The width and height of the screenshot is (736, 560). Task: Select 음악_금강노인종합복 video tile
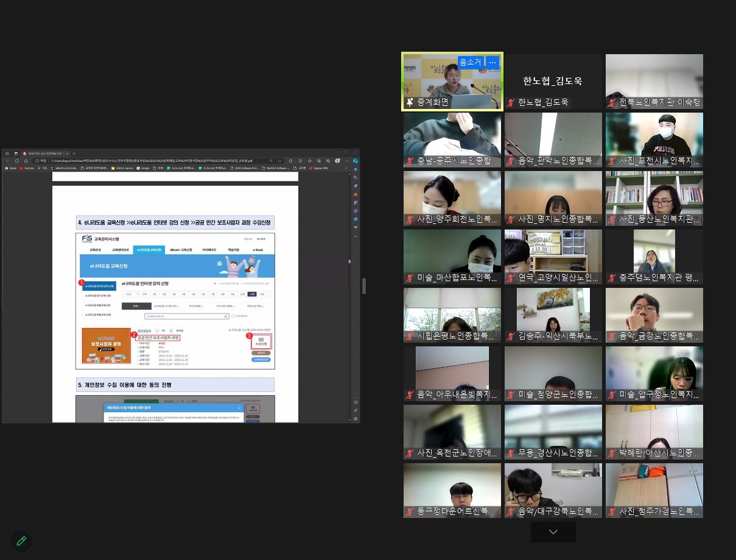pyautogui.click(x=654, y=315)
